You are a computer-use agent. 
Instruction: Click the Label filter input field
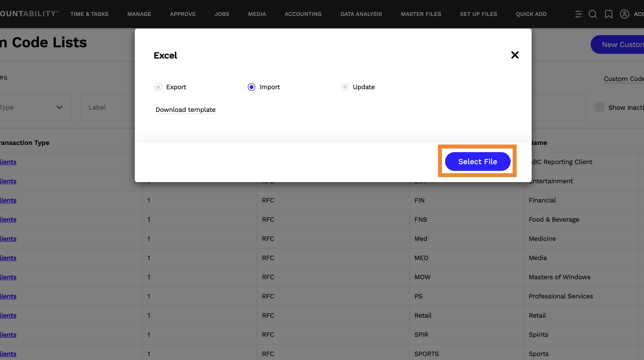point(108,107)
